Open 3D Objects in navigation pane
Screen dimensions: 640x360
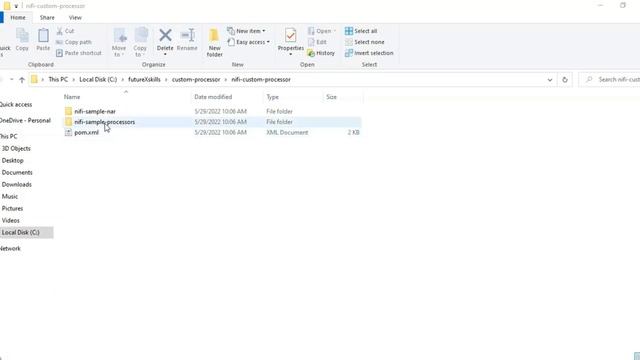point(16,148)
